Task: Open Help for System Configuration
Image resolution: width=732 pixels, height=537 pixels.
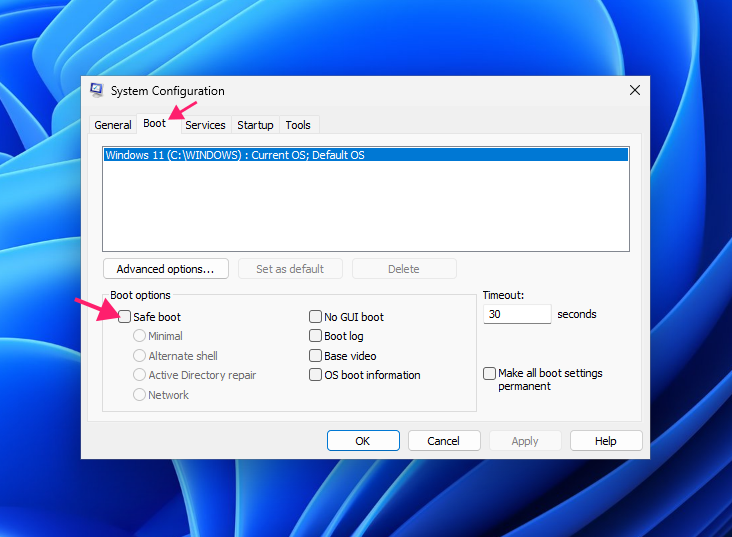Action: pyautogui.click(x=606, y=441)
